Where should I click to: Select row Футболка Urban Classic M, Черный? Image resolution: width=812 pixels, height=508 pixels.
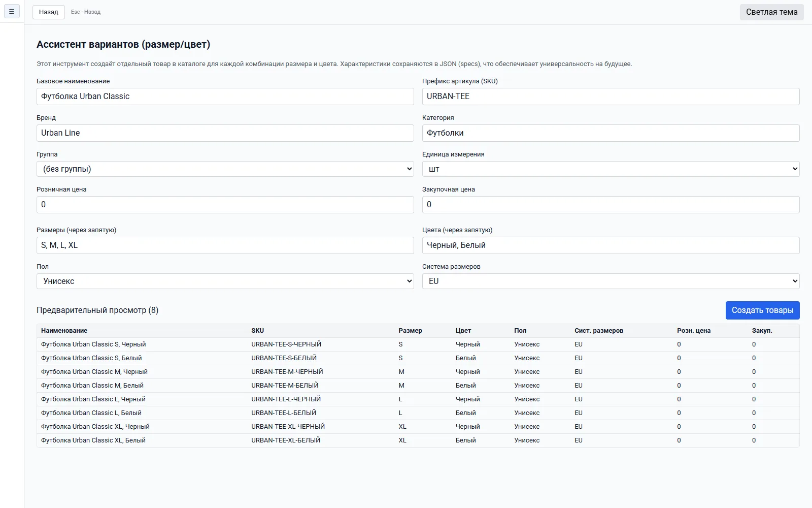click(418, 372)
